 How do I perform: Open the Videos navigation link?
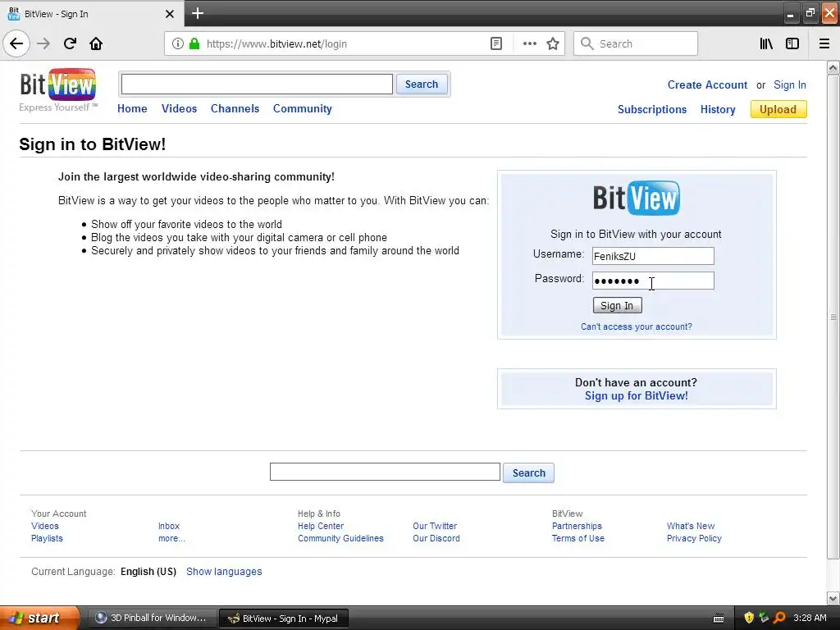coord(180,109)
